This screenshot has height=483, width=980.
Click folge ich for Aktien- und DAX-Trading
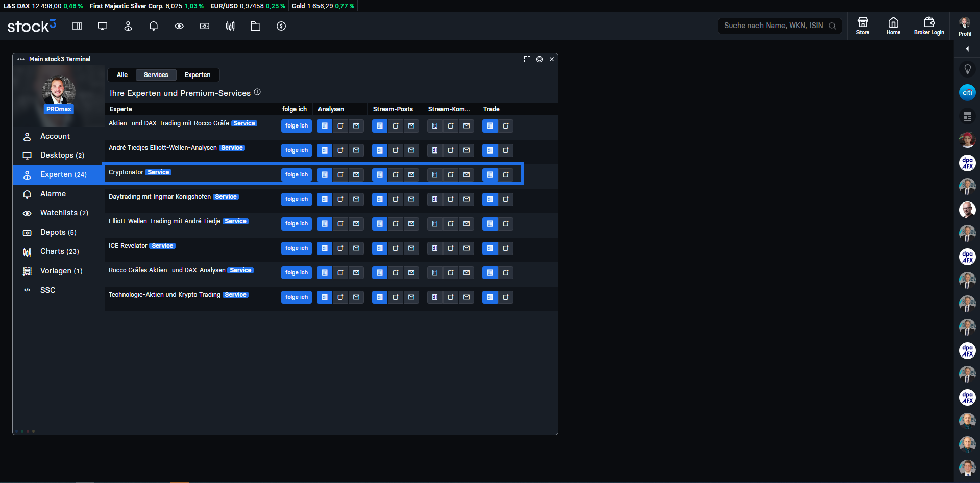(x=297, y=126)
